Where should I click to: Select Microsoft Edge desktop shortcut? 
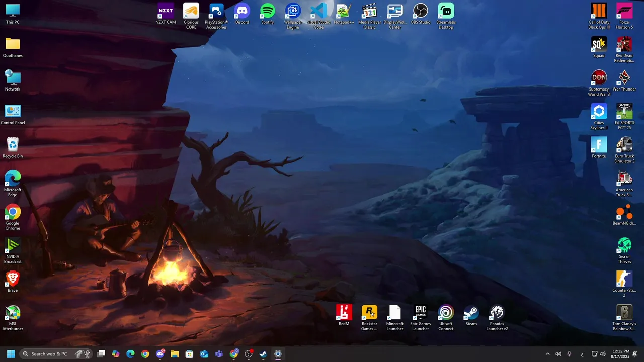tap(13, 184)
